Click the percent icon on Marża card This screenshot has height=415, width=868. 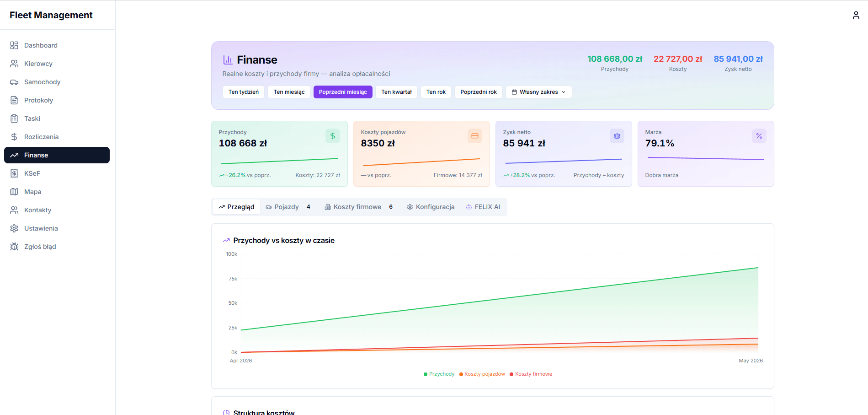pos(759,136)
